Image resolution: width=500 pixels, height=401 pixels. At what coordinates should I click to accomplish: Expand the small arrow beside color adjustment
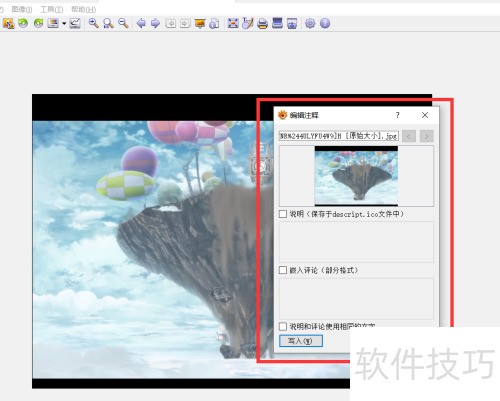click(x=64, y=24)
